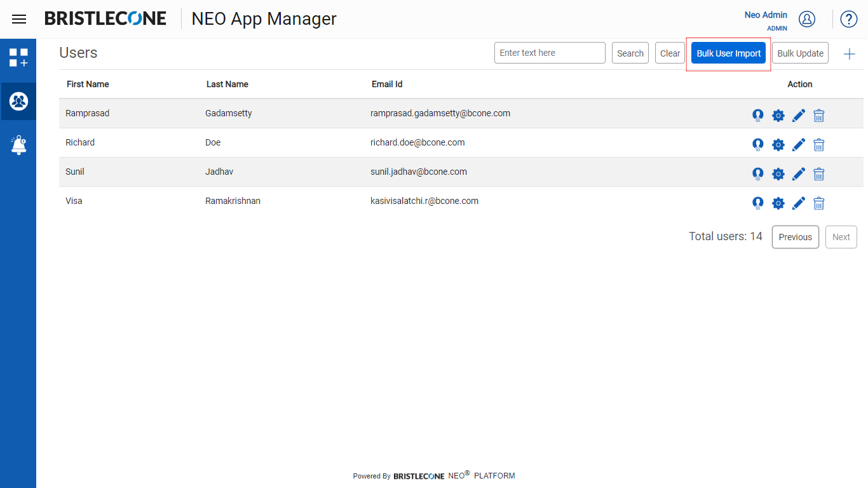Click user-verify icon for Sunil Jadhav
This screenshot has height=488, width=868.
tap(757, 173)
